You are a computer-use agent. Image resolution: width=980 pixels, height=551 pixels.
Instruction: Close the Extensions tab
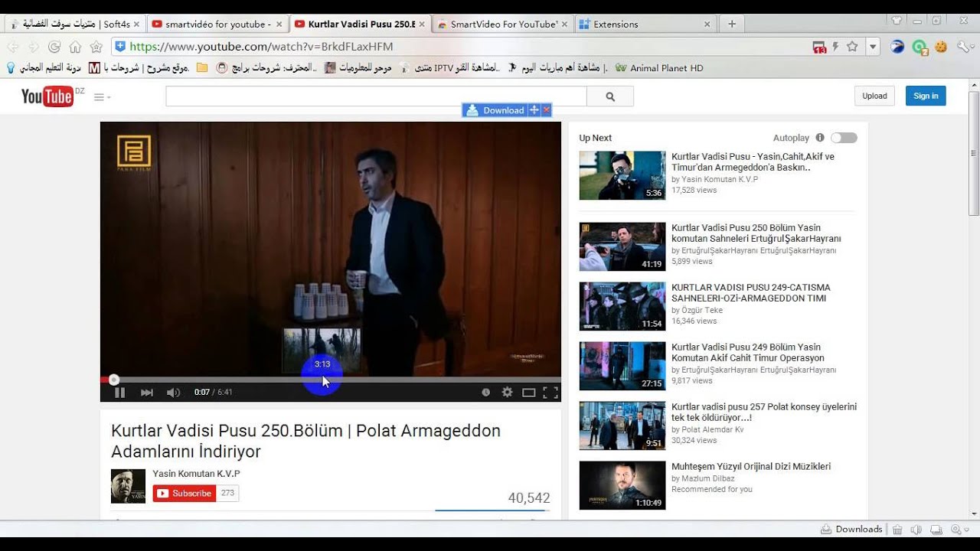tap(707, 24)
